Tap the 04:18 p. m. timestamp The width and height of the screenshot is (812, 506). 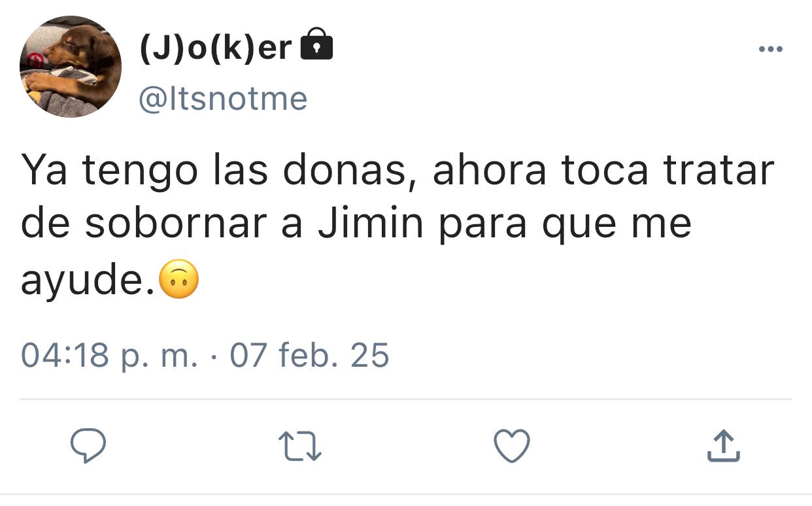109,356
